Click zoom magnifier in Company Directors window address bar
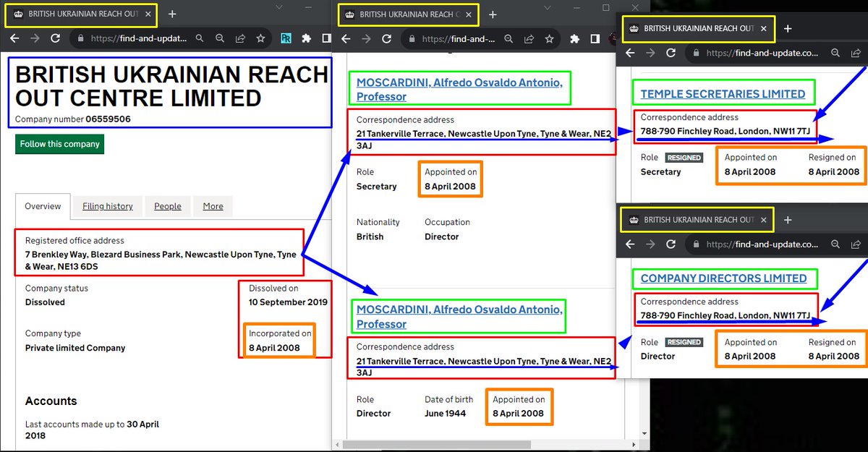 835,244
